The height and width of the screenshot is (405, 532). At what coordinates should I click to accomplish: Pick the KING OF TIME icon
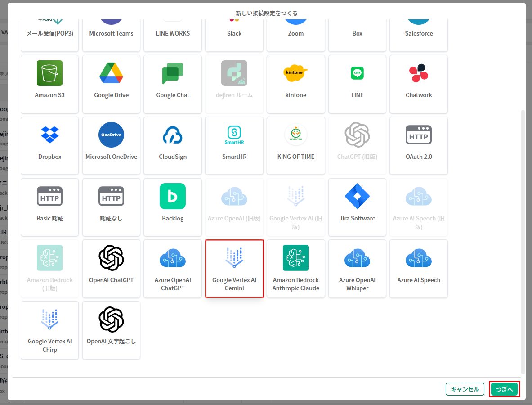pyautogui.click(x=296, y=135)
